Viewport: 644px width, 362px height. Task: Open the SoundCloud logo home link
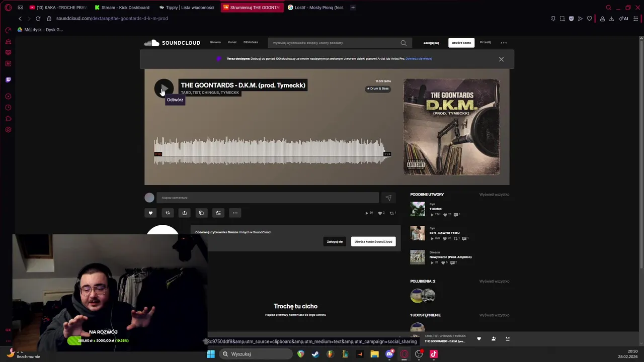[x=172, y=43]
